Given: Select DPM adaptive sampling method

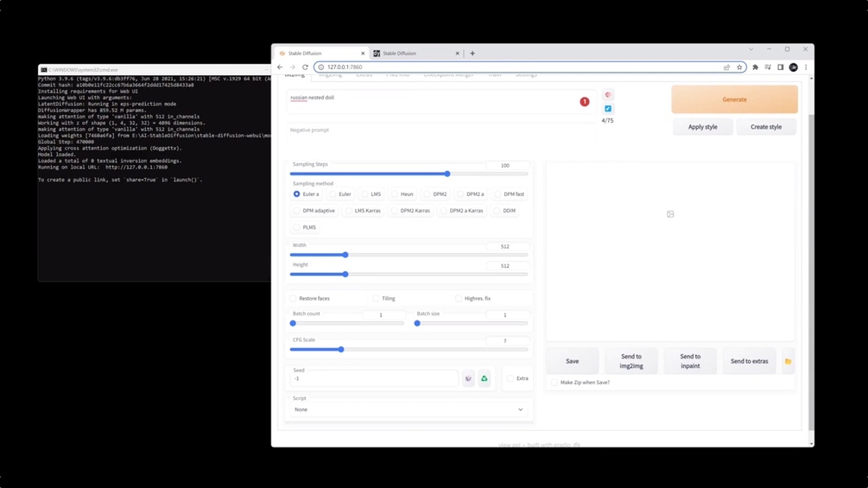Looking at the screenshot, I should pos(314,211).
